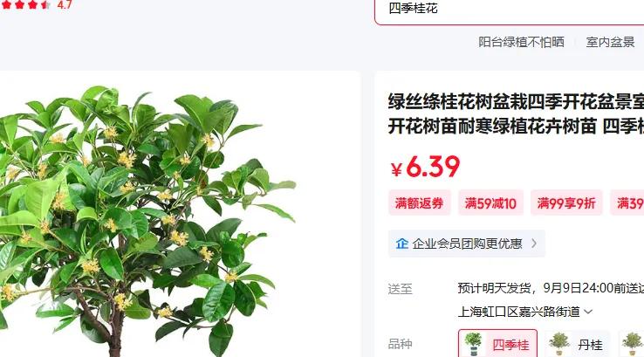This screenshot has width=644, height=357.
Task: Open the arrow next to 企业会员团购更优惠
Action: point(534,244)
